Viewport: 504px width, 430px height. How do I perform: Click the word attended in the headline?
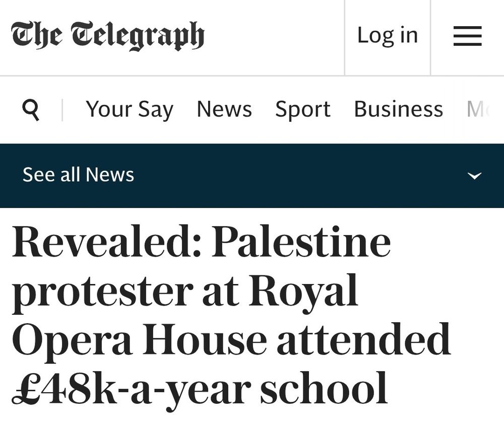[x=363, y=338]
